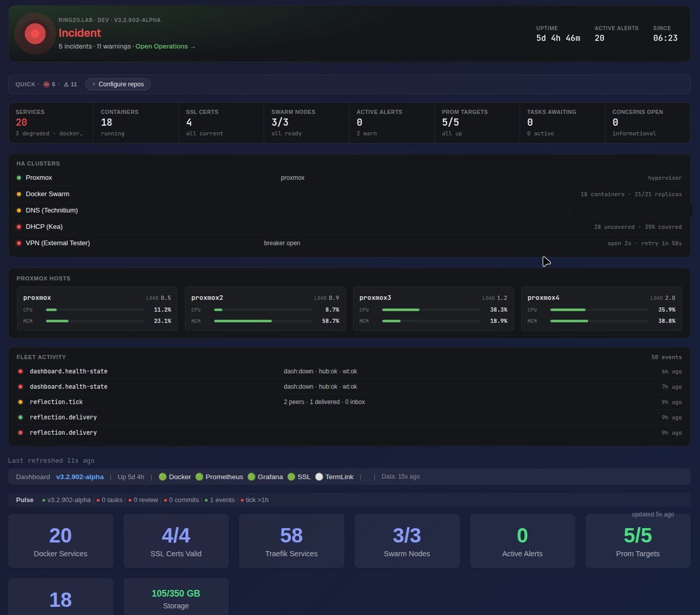
Task: Open the bottom Active Alerts 0 tile
Action: (x=523, y=541)
